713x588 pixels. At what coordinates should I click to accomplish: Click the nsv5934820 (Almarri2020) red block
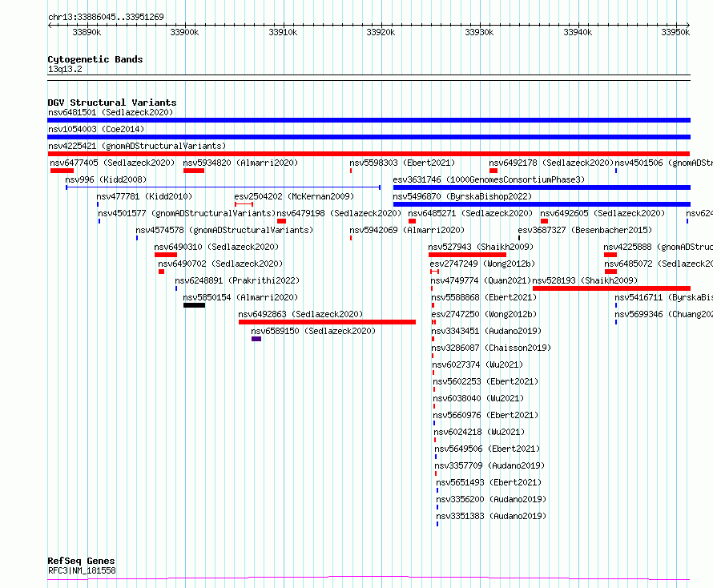click(x=194, y=171)
